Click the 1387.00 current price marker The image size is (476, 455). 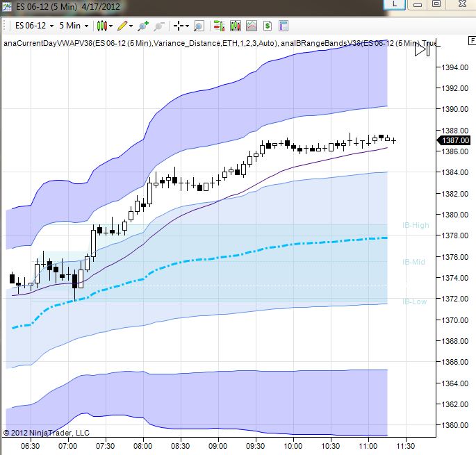coord(454,140)
